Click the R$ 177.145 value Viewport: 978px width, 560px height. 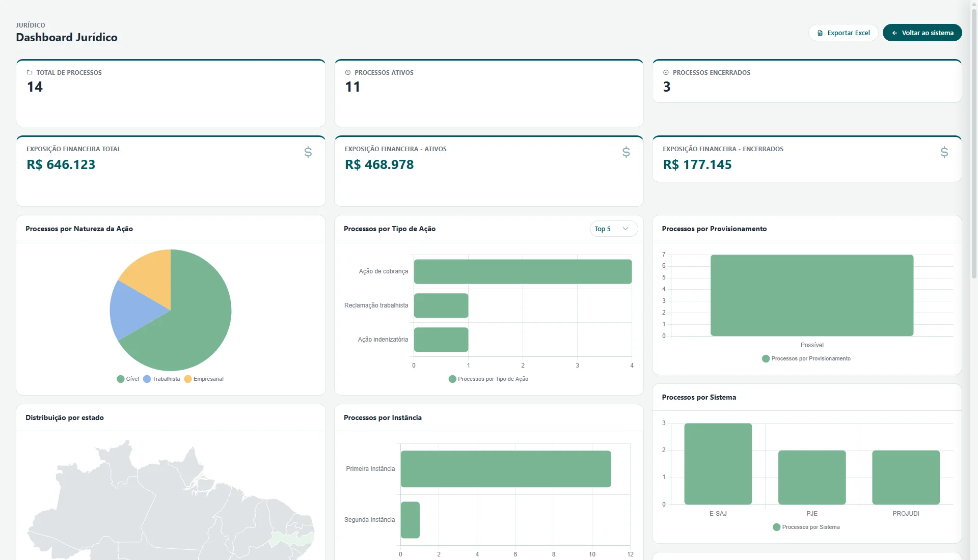click(x=697, y=164)
